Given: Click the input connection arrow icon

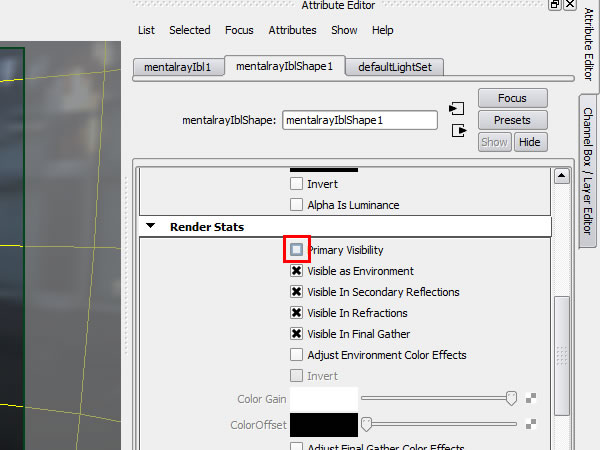Looking at the screenshot, I should pos(457,109).
